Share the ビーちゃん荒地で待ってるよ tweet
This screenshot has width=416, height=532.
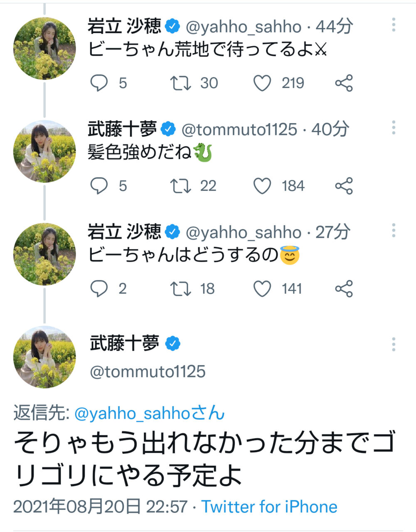click(x=344, y=83)
